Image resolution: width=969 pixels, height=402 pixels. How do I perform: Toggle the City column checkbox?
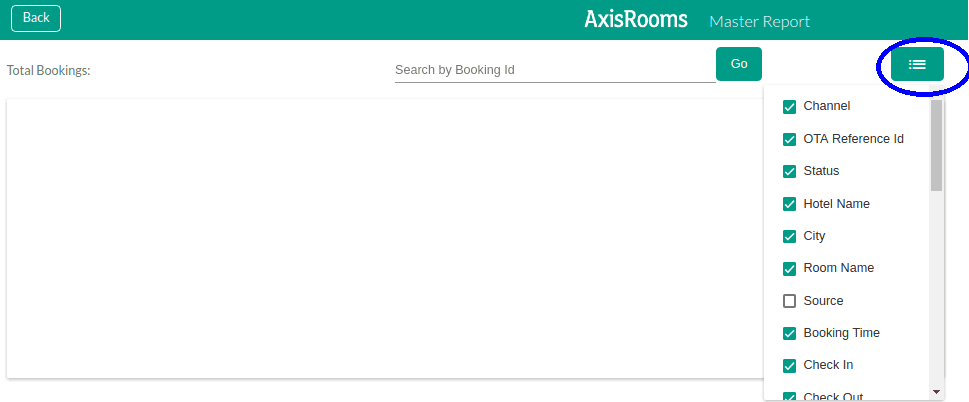pyautogui.click(x=789, y=237)
